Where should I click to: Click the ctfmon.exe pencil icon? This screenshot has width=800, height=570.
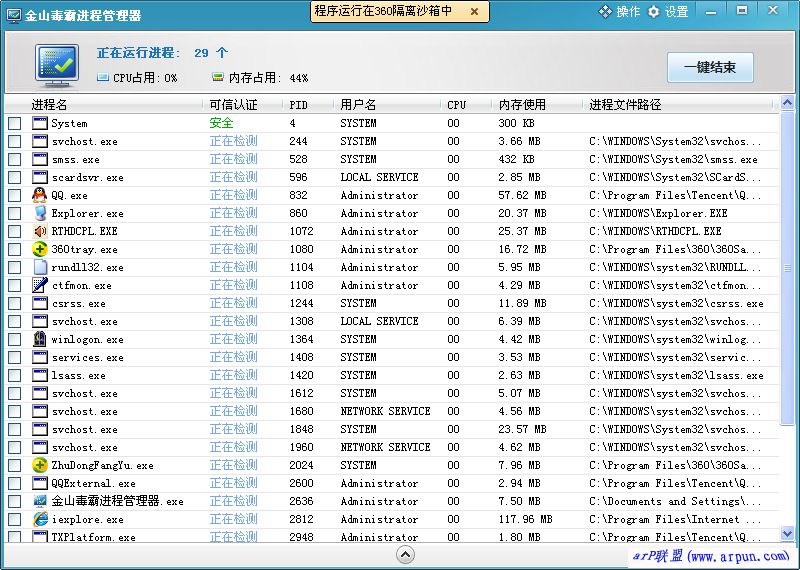40,285
